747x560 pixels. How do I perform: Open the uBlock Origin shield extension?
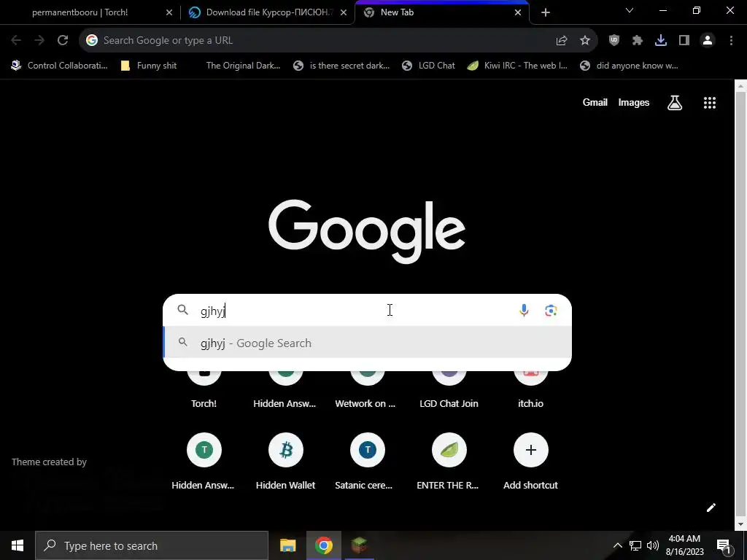[614, 41]
